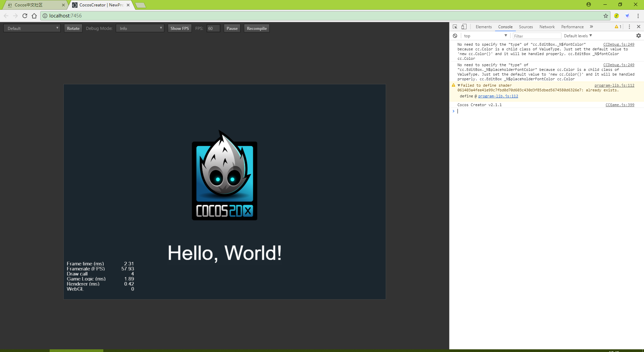Click the 'Renderer (ms)' stats row
This screenshot has height=352, width=644.
(100, 284)
